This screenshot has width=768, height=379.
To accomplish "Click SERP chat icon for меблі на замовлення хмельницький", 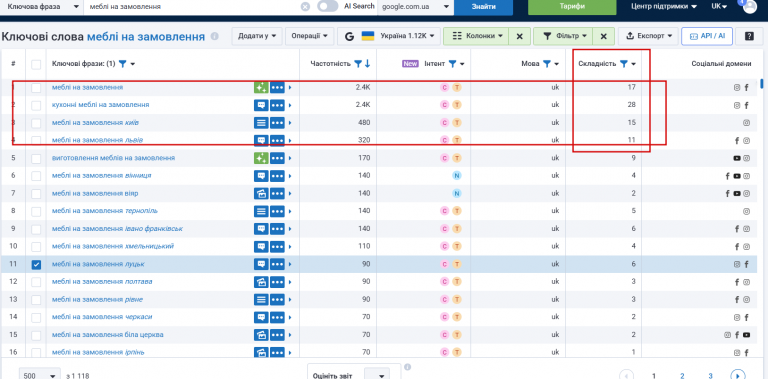I will pos(261,247).
